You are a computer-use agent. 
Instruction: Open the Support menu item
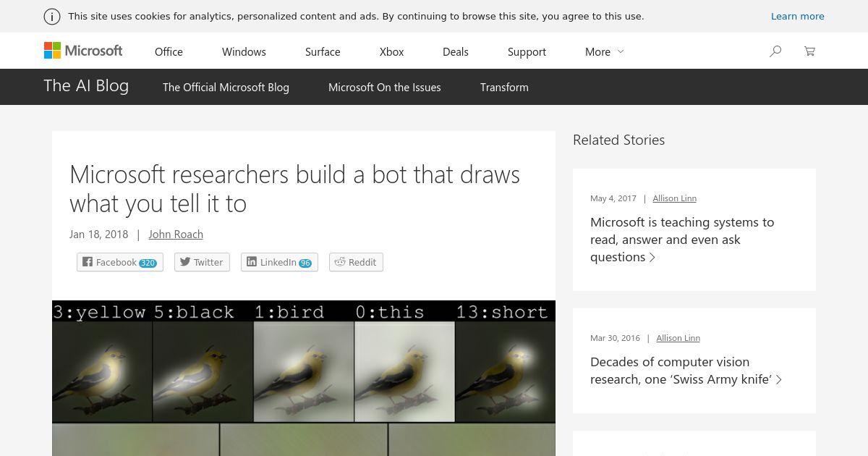point(527,51)
